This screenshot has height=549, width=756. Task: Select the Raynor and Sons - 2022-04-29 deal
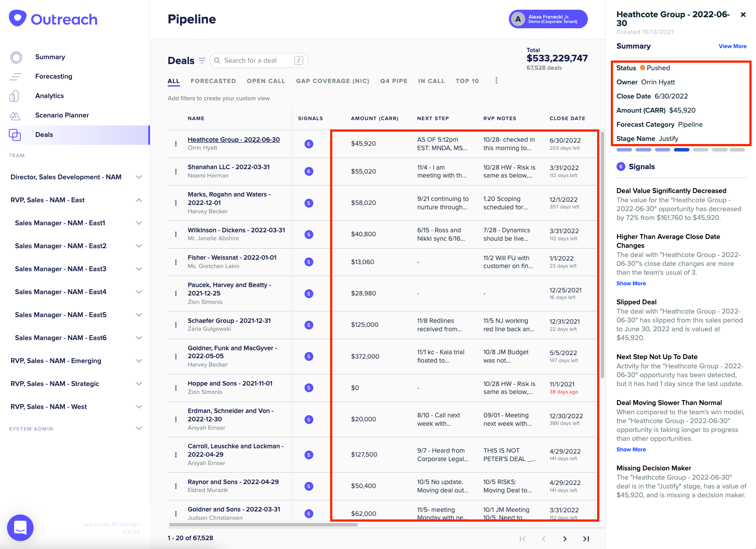point(233,482)
